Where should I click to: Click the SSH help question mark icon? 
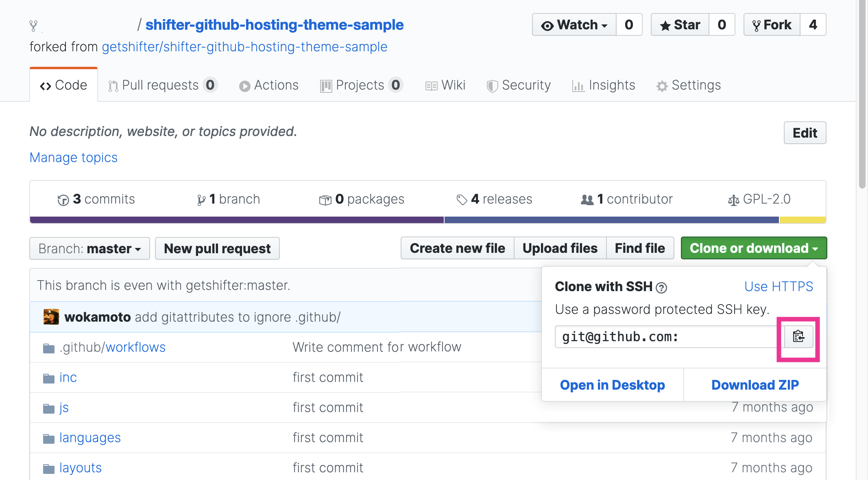(661, 288)
